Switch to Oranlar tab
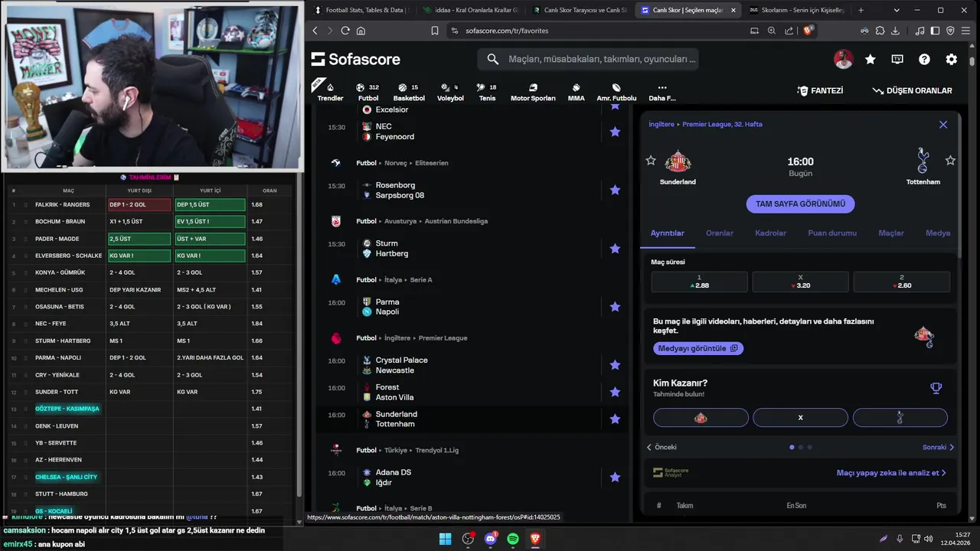The width and height of the screenshot is (980, 551). (x=720, y=233)
